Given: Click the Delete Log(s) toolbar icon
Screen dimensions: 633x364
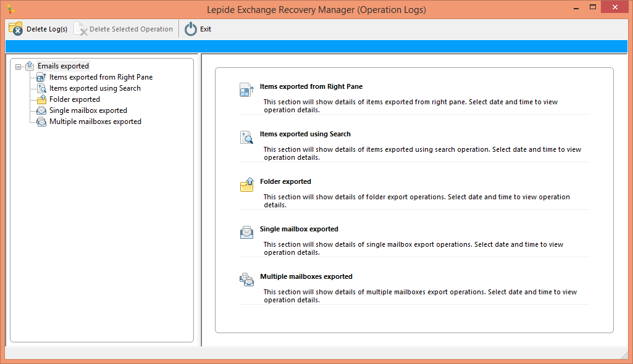Looking at the screenshot, I should click(15, 29).
